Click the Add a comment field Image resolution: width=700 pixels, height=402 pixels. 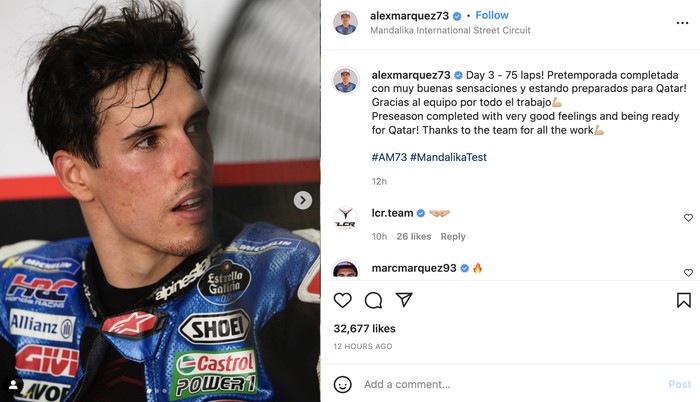point(500,384)
